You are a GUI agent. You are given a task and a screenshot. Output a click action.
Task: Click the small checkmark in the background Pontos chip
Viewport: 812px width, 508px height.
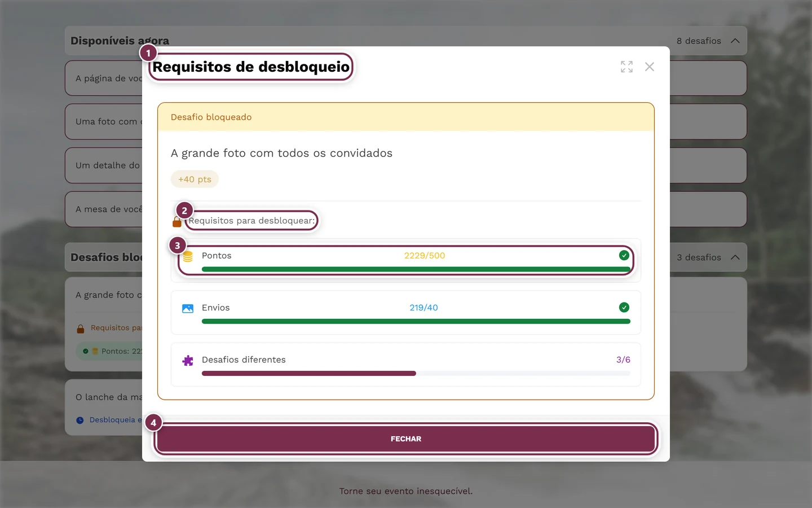point(86,351)
